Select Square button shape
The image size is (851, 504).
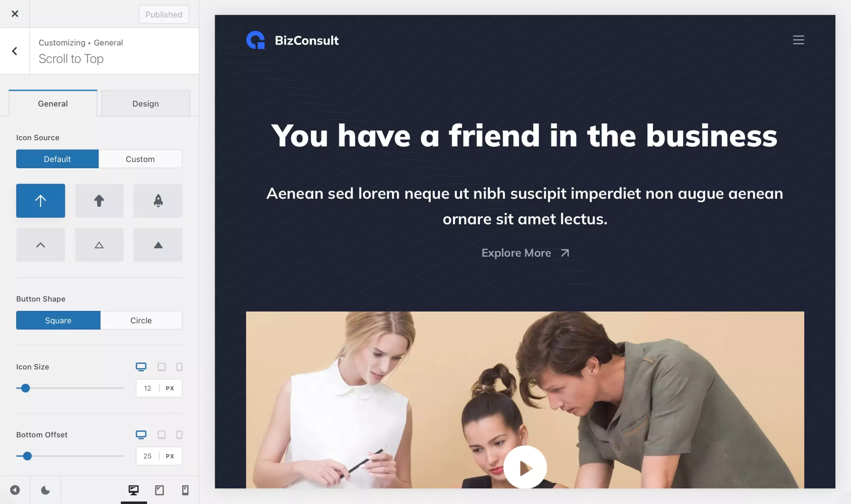click(x=58, y=320)
